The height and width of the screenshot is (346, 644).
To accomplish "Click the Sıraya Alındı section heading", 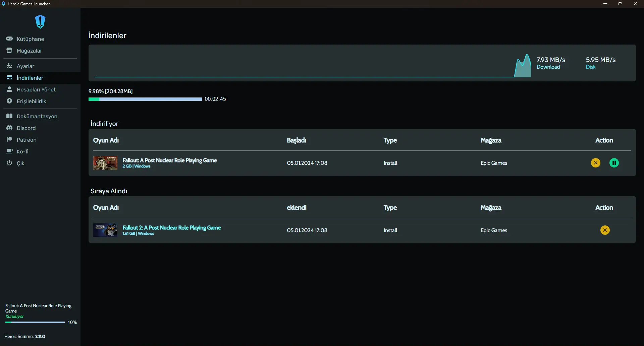I will coord(109,191).
